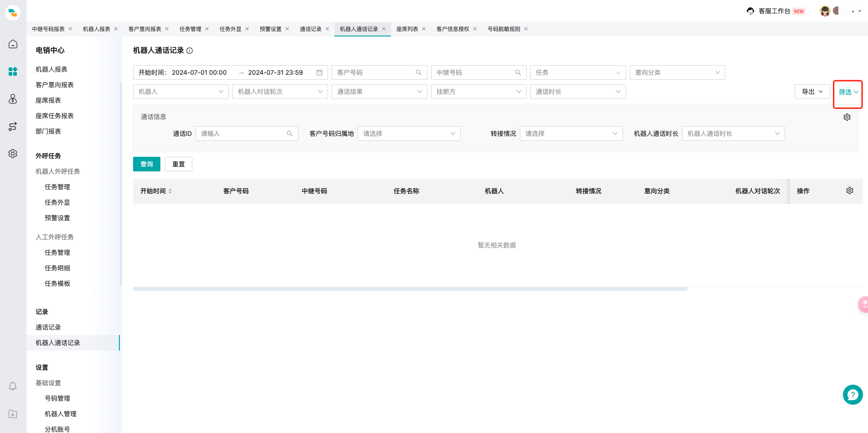868x433 pixels.
Task: Open 客服工作台 link
Action: (x=775, y=11)
